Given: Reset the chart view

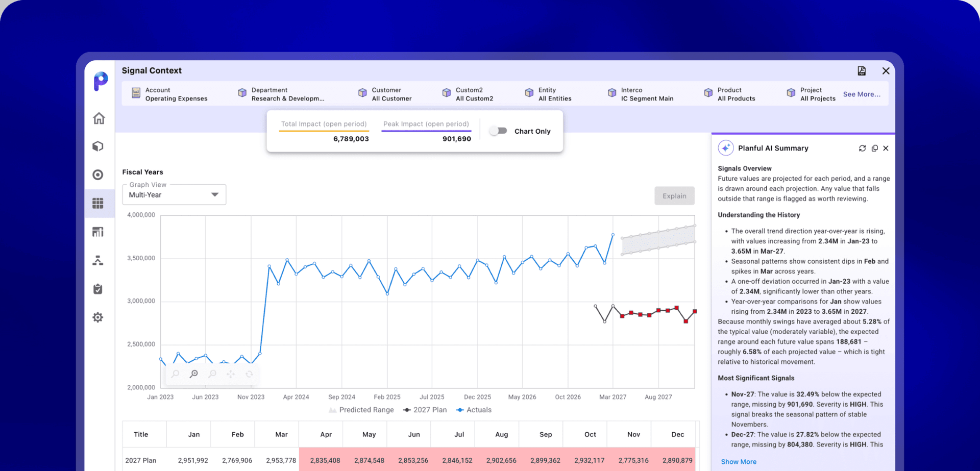Looking at the screenshot, I should [249, 374].
